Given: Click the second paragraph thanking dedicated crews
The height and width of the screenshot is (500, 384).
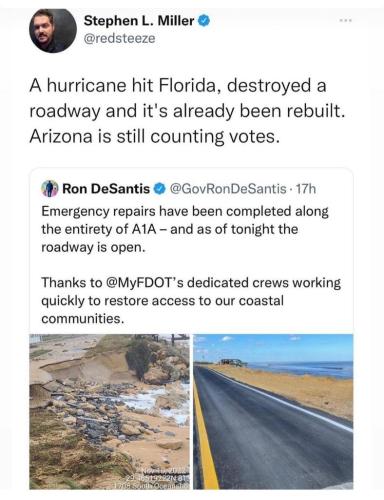Looking at the screenshot, I should (x=191, y=301).
